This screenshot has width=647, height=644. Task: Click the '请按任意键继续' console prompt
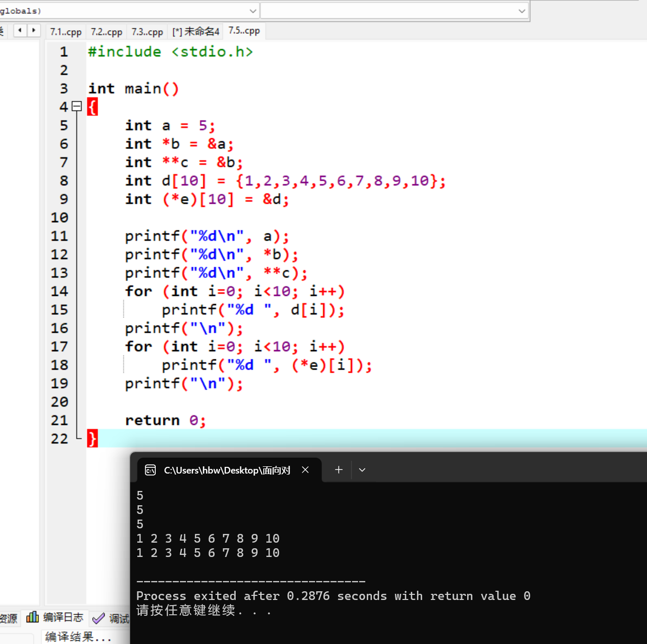pos(203,610)
